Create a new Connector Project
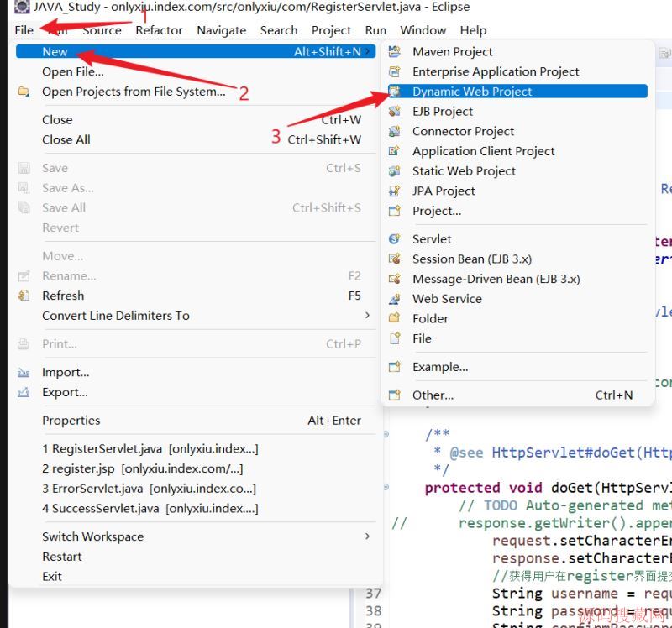The height and width of the screenshot is (628, 672). tap(463, 131)
